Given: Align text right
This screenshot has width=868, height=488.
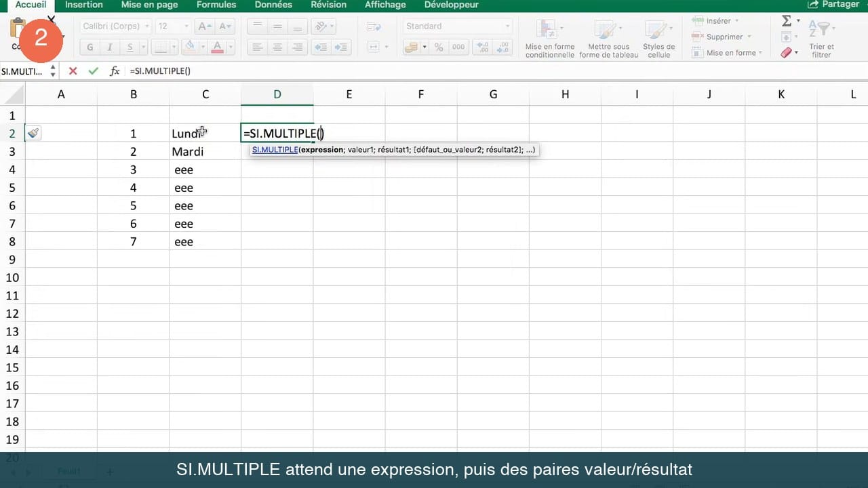Looking at the screenshot, I should 297,47.
